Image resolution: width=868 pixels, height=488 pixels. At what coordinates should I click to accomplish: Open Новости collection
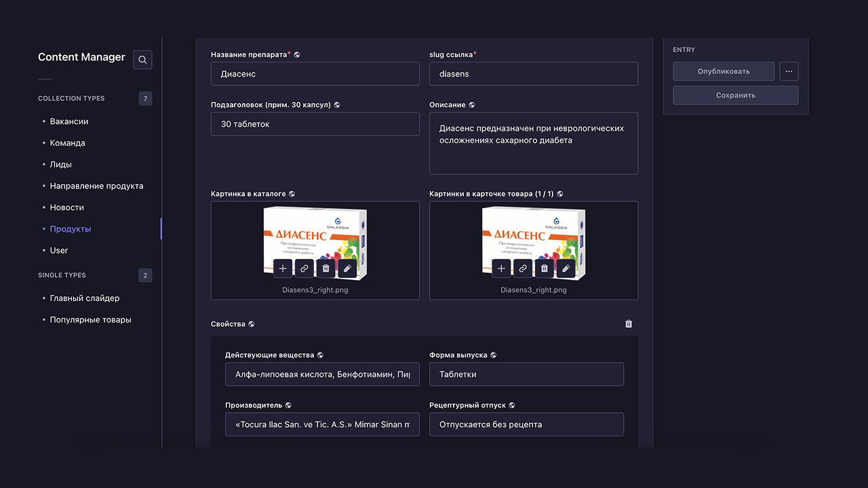67,207
